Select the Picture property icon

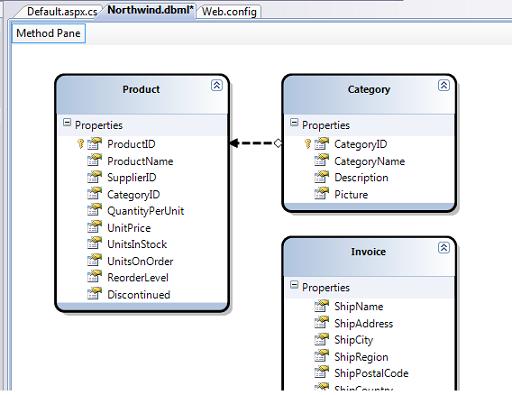[321, 193]
